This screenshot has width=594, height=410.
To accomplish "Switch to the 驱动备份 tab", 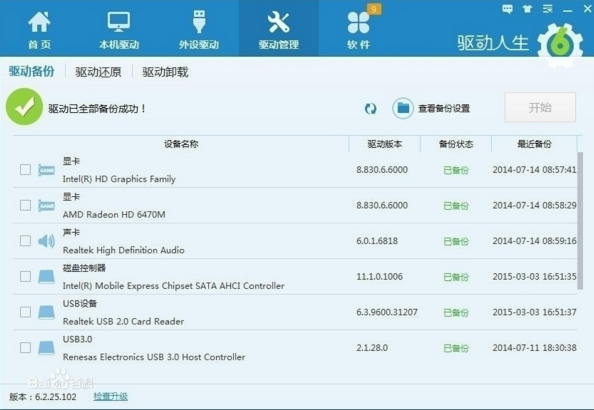I will tap(31, 71).
